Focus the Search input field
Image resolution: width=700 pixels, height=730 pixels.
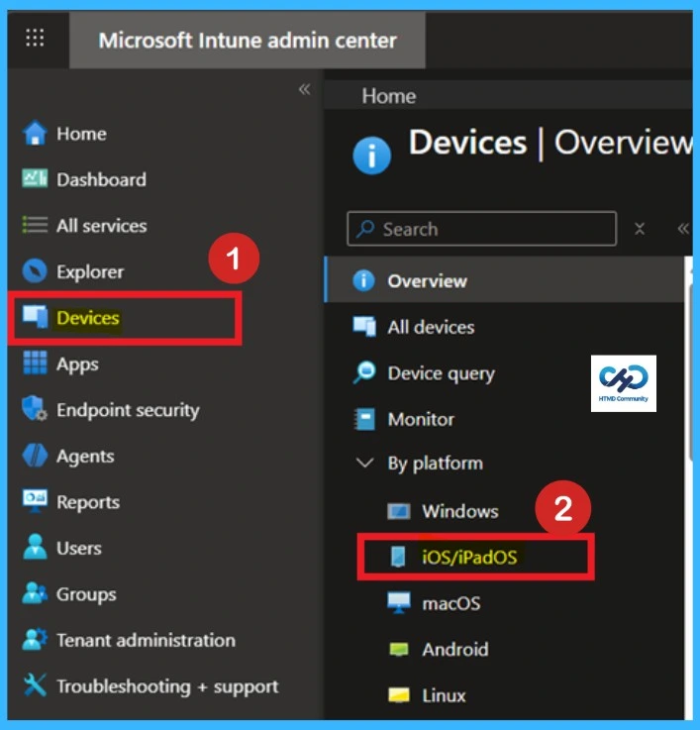[x=482, y=228]
